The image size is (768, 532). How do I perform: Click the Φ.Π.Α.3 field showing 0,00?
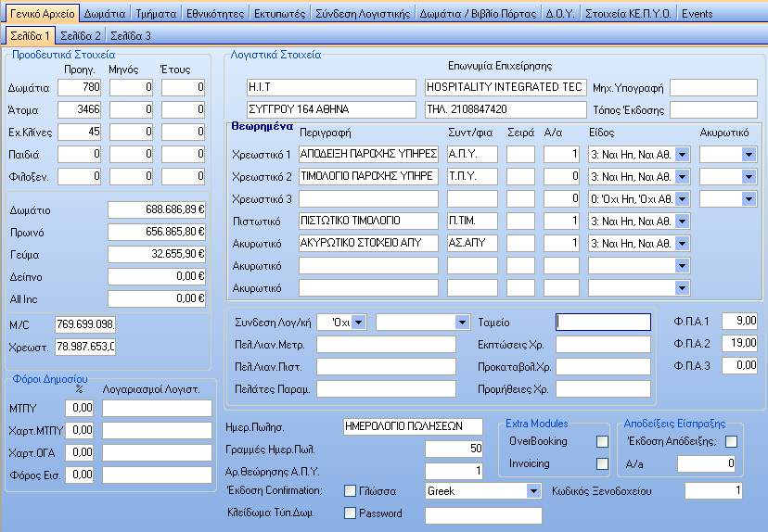(x=740, y=365)
